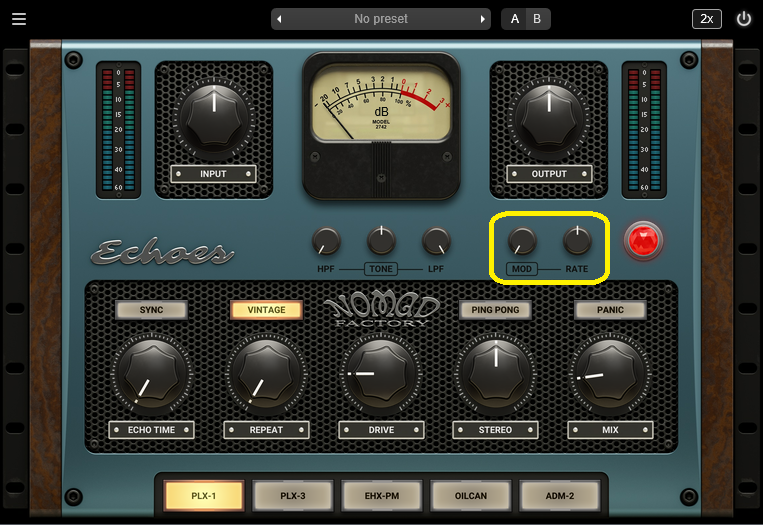Click the HPF filter knob
Viewport: 763px width, 525px height.
coord(326,241)
